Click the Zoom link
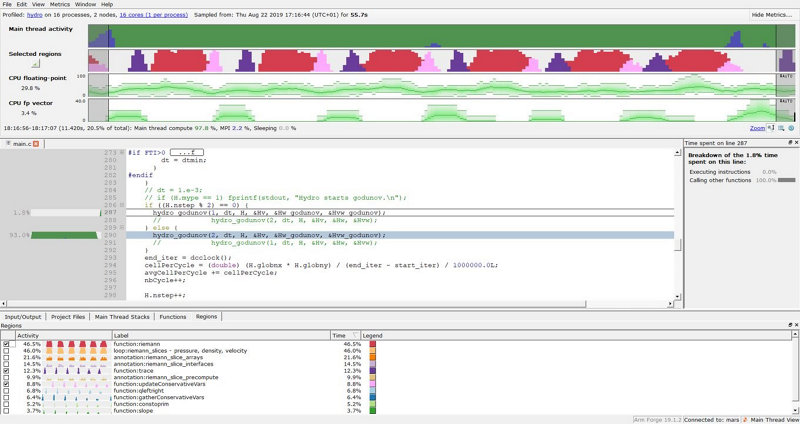The height and width of the screenshot is (424, 800). tap(757, 128)
